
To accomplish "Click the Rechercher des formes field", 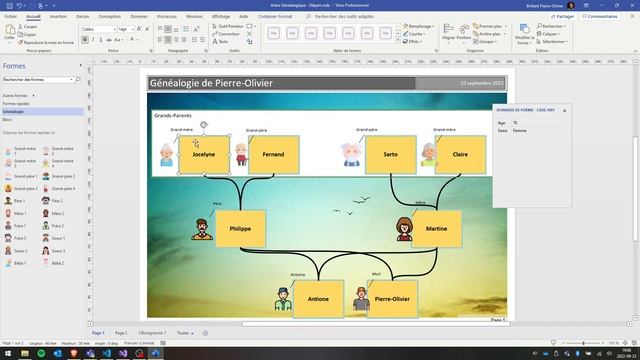I will 37,80.
